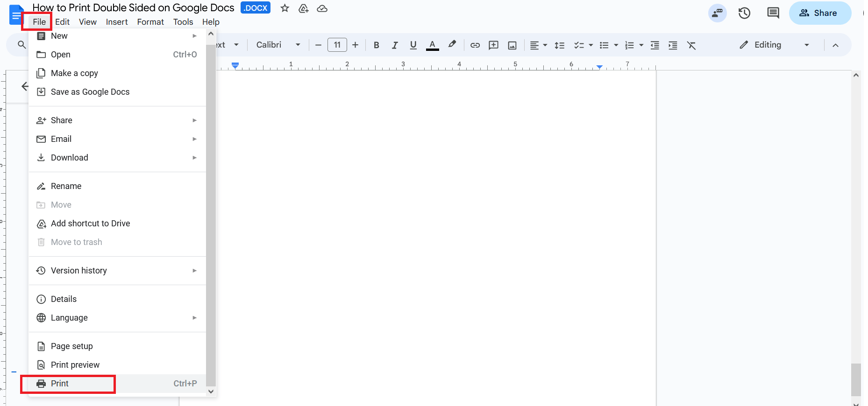Screen dimensions: 868x406
Task: Open the Tools menu
Action: 183,22
